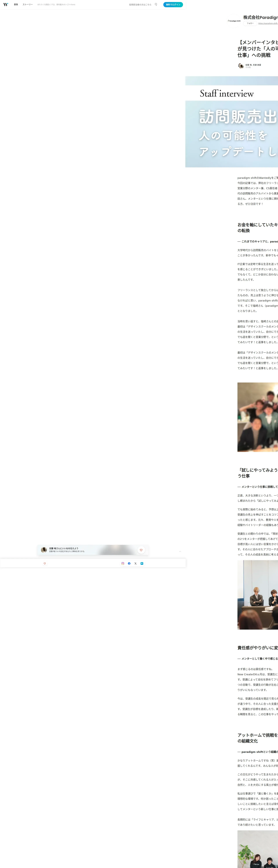Open the Staff interview cover image

232,122
